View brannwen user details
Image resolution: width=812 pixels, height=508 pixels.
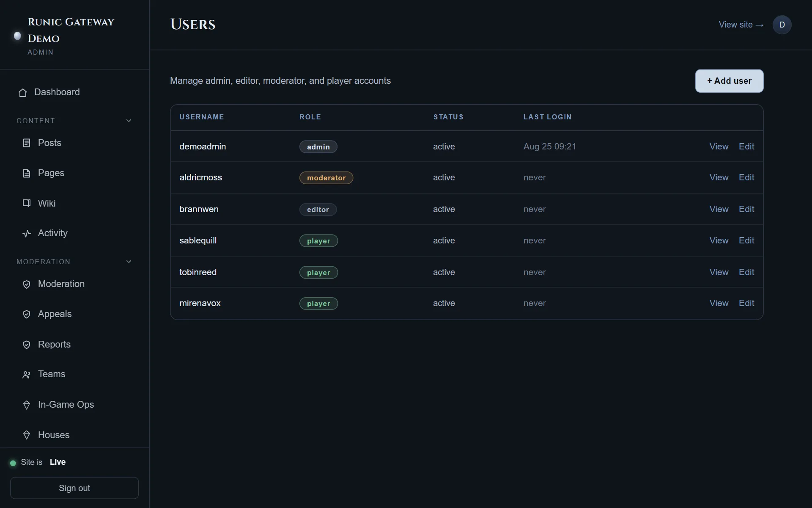(719, 209)
